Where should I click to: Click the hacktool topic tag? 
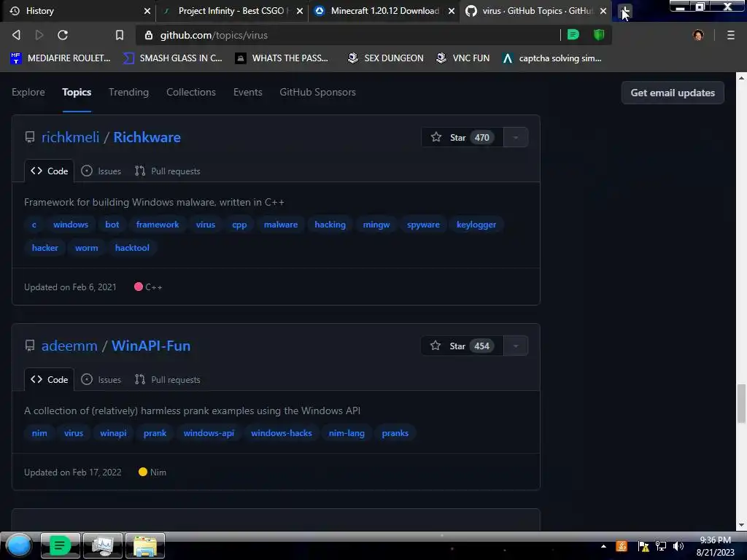pyautogui.click(x=132, y=248)
